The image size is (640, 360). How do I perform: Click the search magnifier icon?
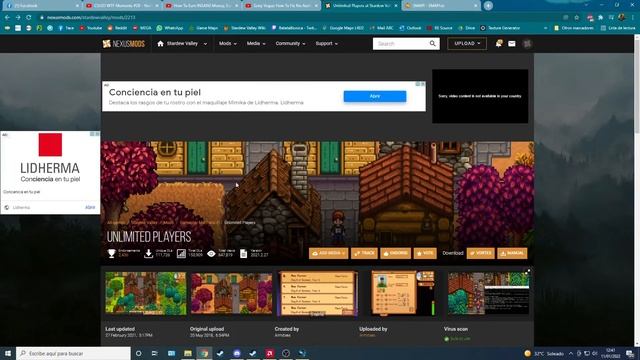click(x=433, y=44)
